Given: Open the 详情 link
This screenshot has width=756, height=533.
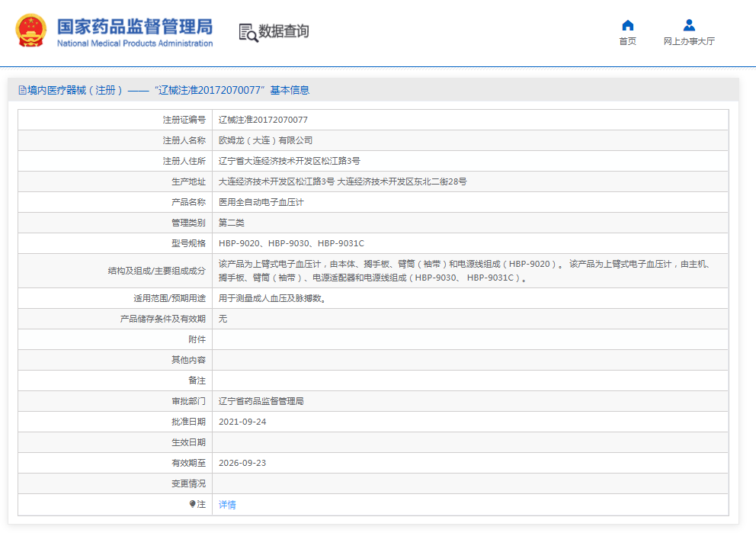Looking at the screenshot, I should [227, 505].
